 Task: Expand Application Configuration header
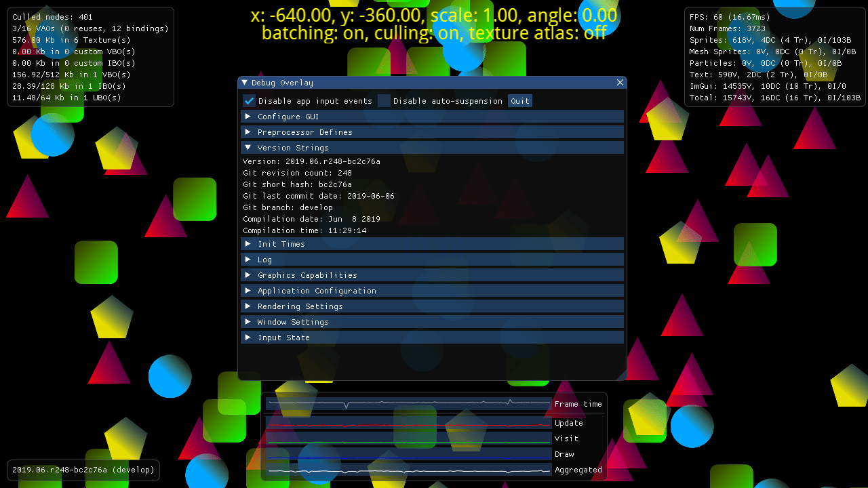point(432,291)
